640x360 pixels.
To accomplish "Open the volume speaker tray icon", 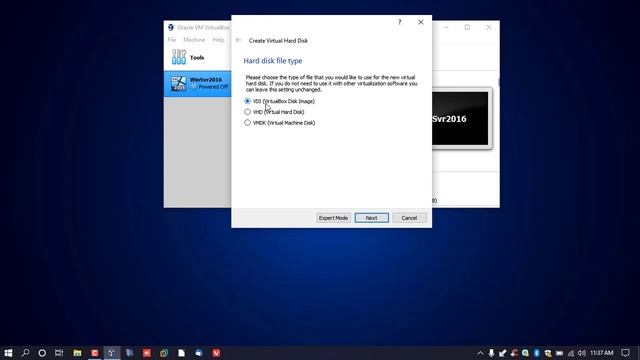I will click(582, 353).
